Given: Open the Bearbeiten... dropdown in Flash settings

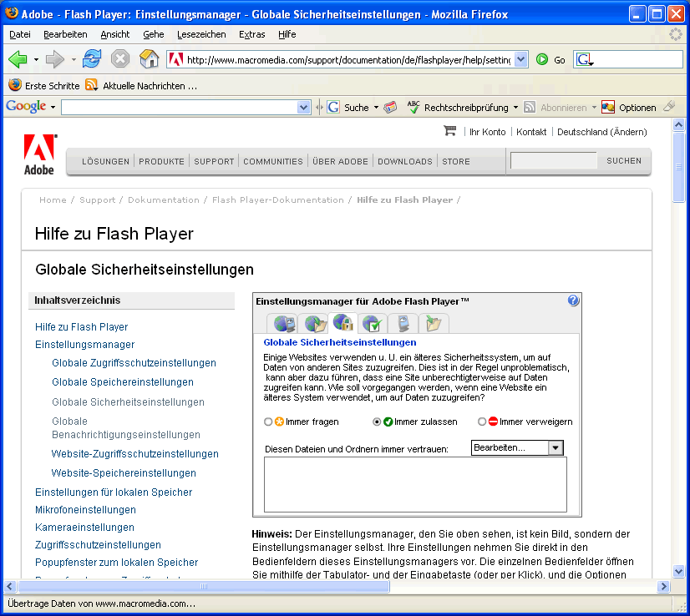Looking at the screenshot, I should [x=517, y=447].
